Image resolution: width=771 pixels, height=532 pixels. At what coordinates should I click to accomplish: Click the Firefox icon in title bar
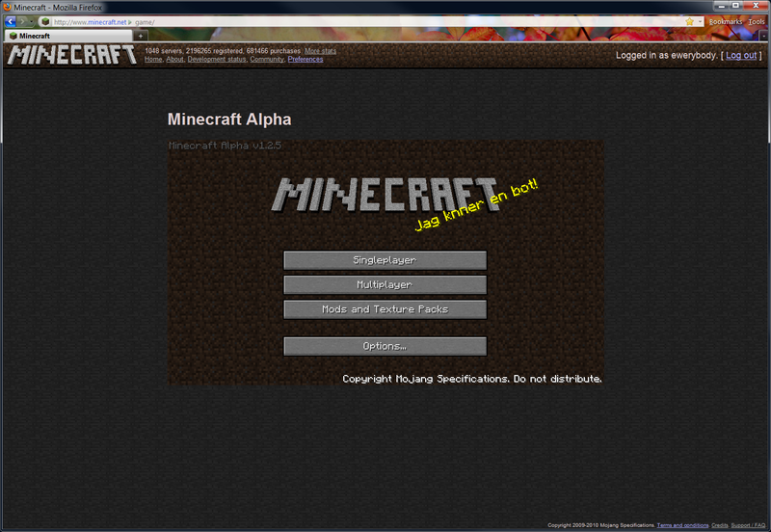click(x=7, y=7)
